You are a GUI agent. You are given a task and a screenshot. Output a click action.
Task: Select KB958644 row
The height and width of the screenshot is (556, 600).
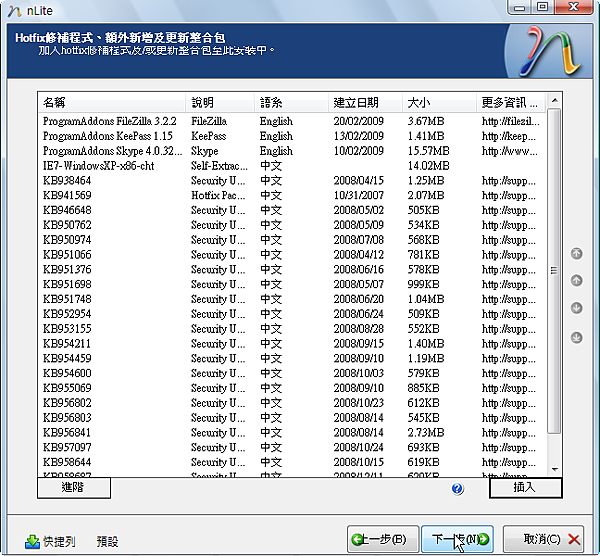(292, 462)
